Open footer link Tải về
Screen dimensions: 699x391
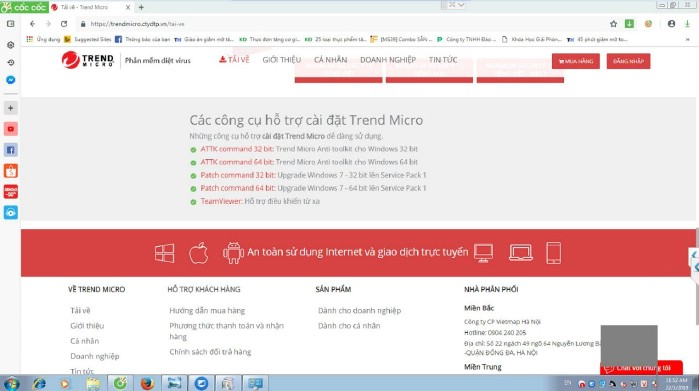coord(80,310)
